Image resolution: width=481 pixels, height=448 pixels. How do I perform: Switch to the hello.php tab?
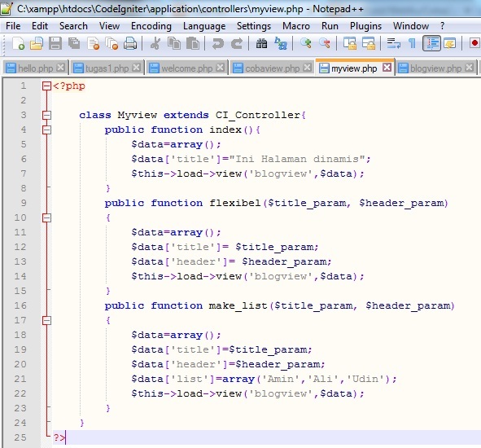click(x=35, y=68)
